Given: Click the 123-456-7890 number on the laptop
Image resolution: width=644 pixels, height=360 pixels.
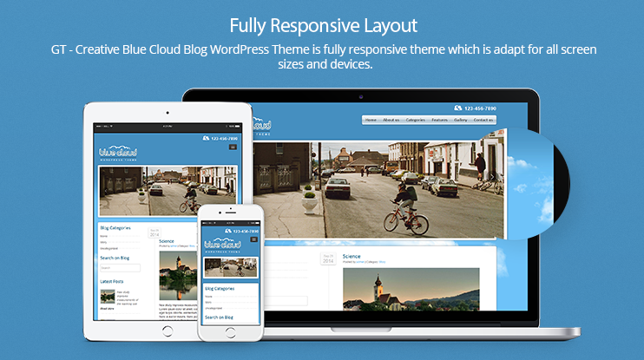Looking at the screenshot, I should [480, 108].
